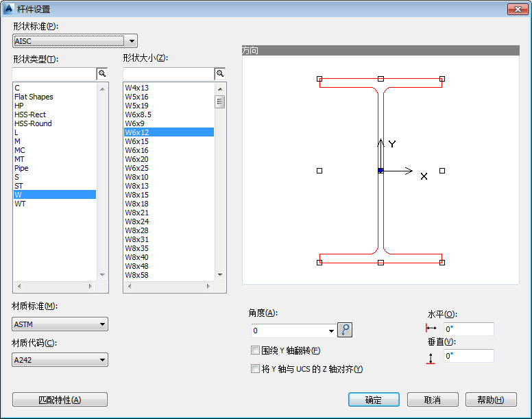Select shape size W6x15

[x=169, y=141]
